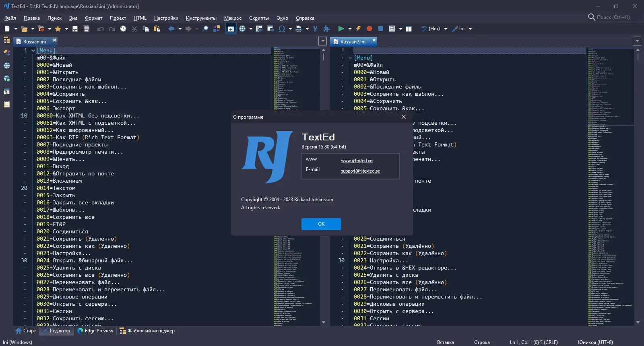Screen dimensions: 644x346
Task: Switch to the Russian.ini tab
Action: point(34,41)
